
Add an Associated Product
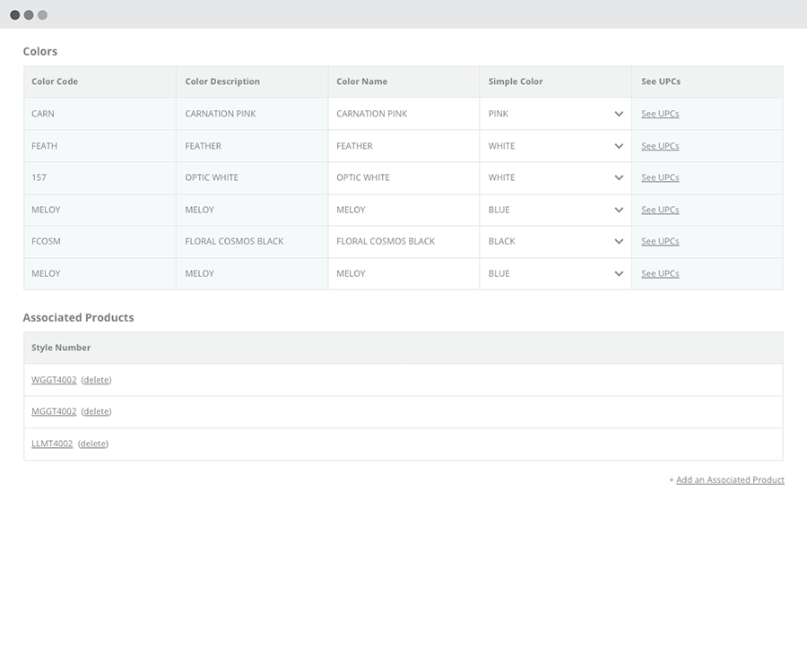point(730,480)
